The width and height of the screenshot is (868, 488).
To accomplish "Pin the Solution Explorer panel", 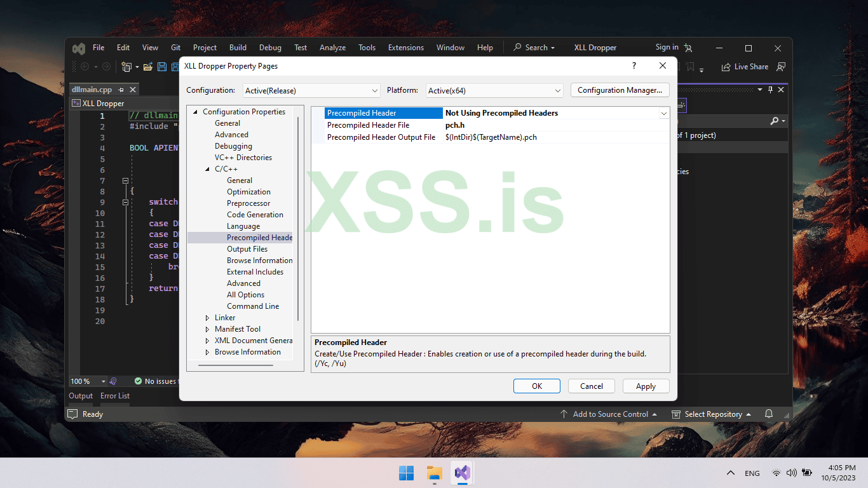I will coord(771,90).
